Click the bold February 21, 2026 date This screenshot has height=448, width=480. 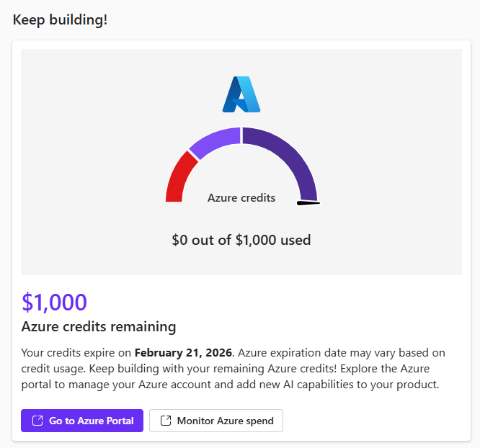click(x=183, y=353)
